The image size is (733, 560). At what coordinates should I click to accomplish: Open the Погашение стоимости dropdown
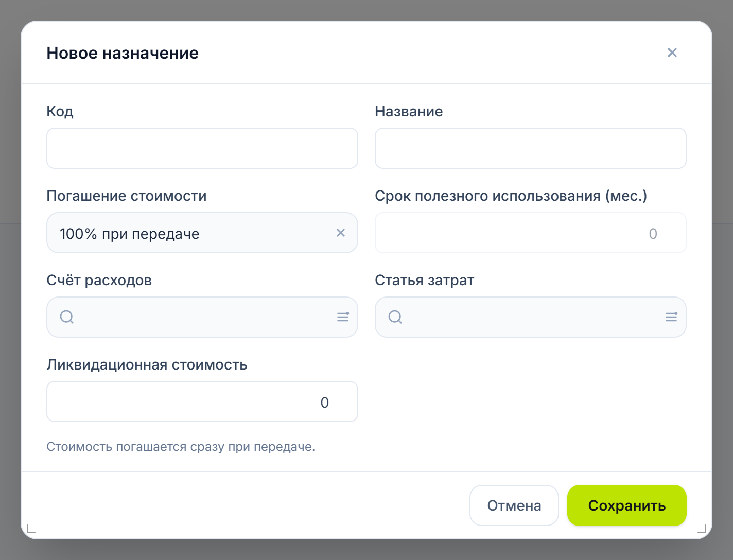pyautogui.click(x=202, y=233)
